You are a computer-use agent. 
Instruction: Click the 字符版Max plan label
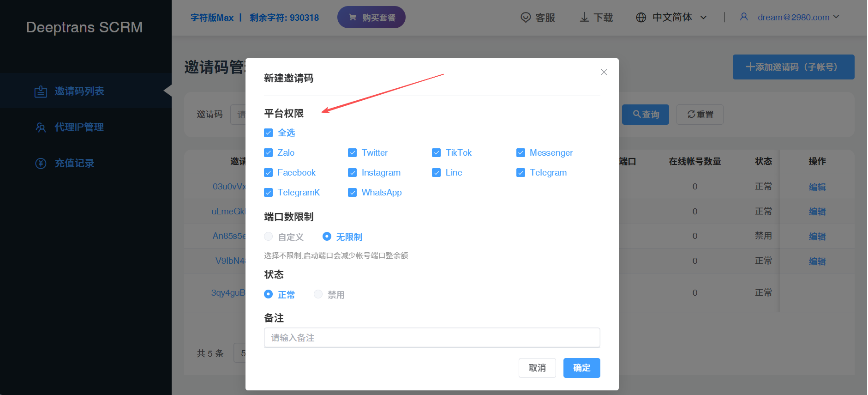pos(212,18)
